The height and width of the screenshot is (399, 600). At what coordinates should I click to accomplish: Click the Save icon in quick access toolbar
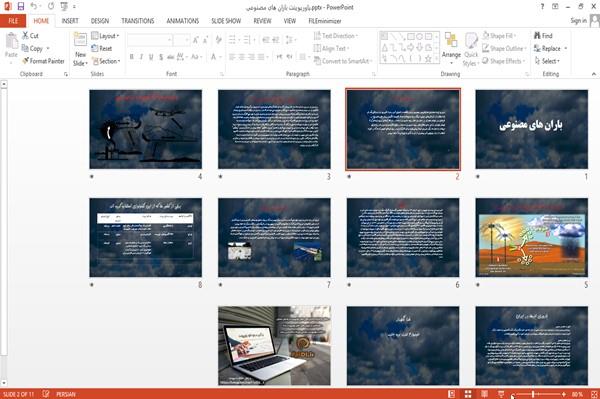point(21,6)
